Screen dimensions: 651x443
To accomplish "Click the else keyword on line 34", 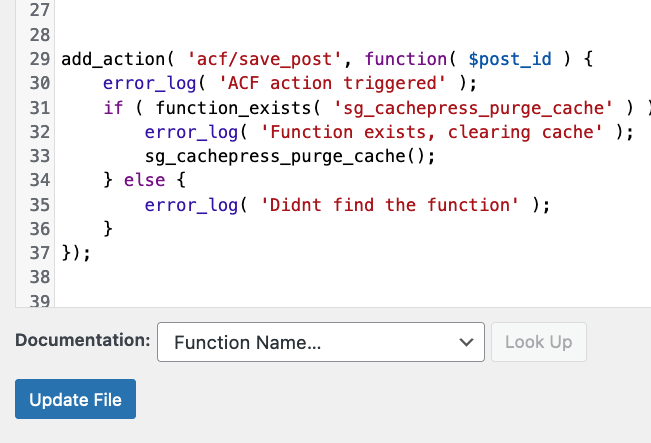I will [144, 180].
